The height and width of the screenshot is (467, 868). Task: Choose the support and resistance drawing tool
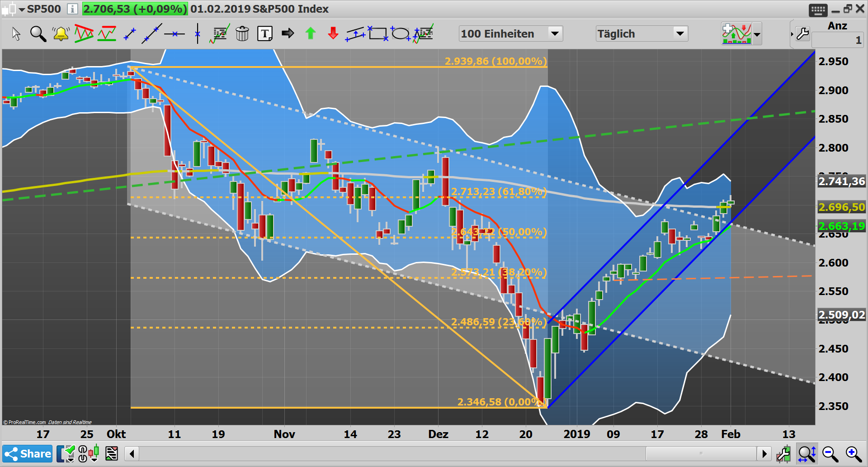[107, 33]
